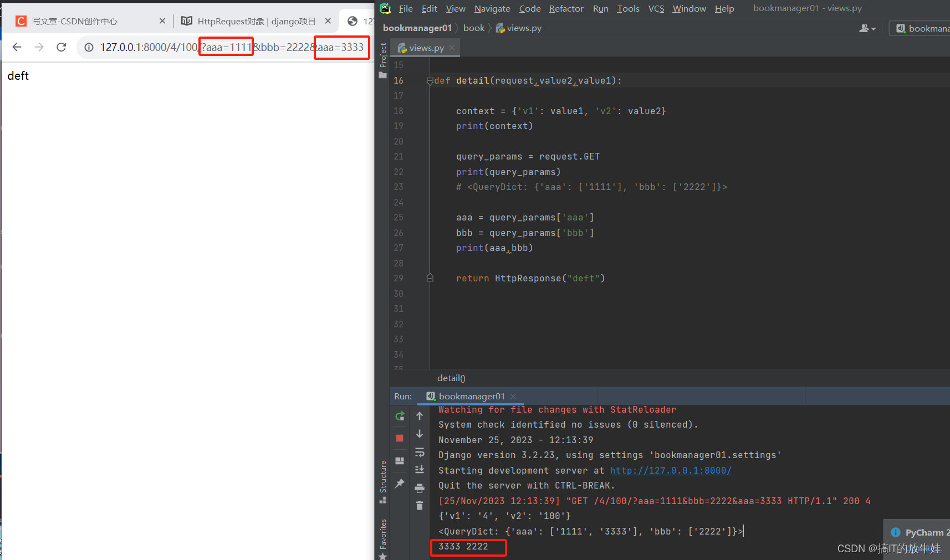Click detail() breadcrumb below editor

point(451,378)
